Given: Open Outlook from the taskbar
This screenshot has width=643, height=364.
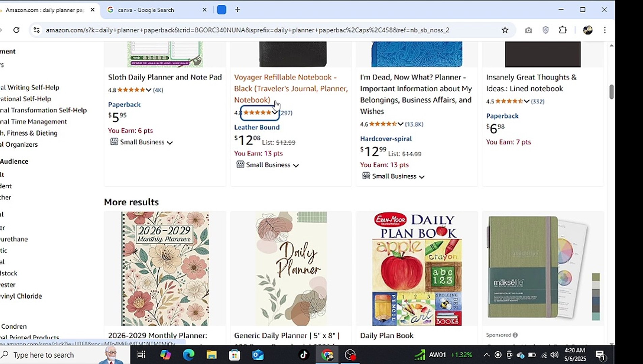Looking at the screenshot, I should pyautogui.click(x=258, y=355).
